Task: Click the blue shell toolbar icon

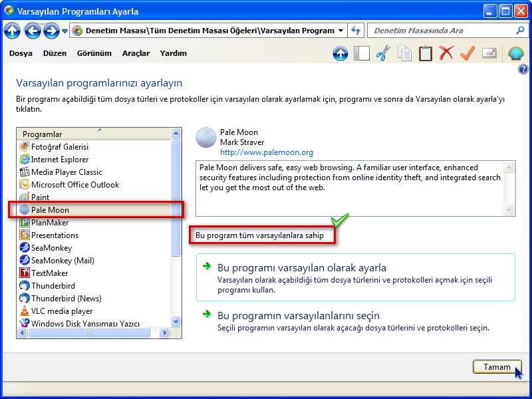Action: [516, 54]
